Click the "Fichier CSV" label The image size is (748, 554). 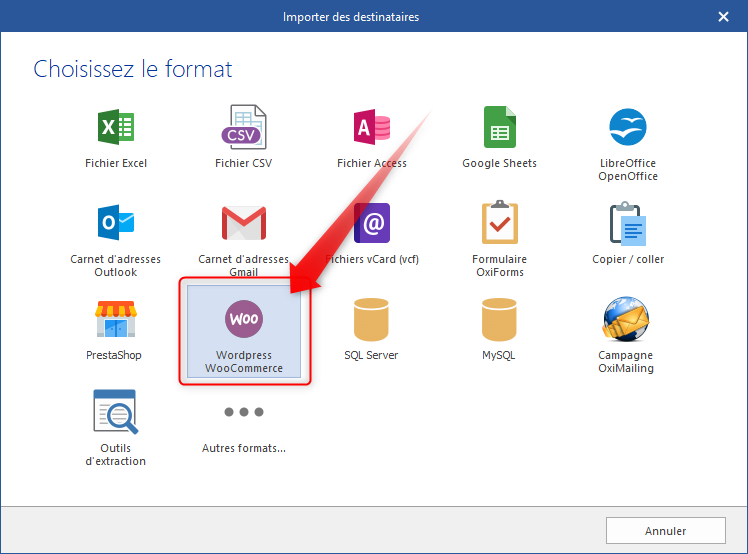(243, 163)
